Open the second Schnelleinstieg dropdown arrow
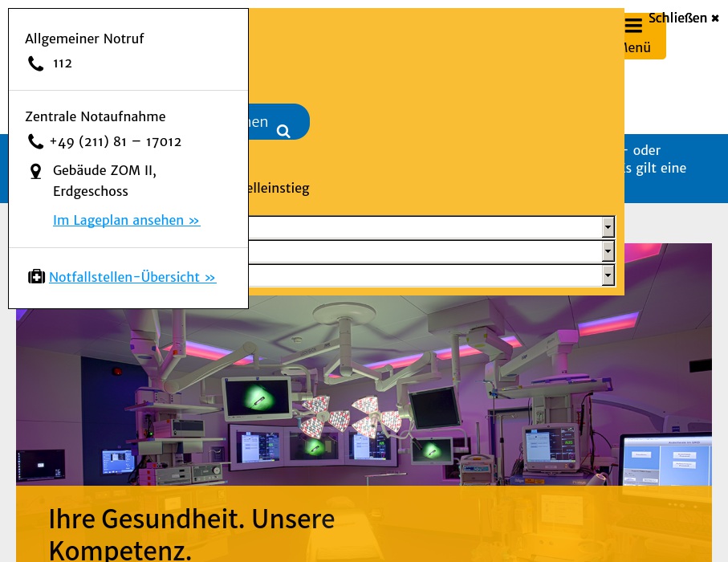 point(608,252)
